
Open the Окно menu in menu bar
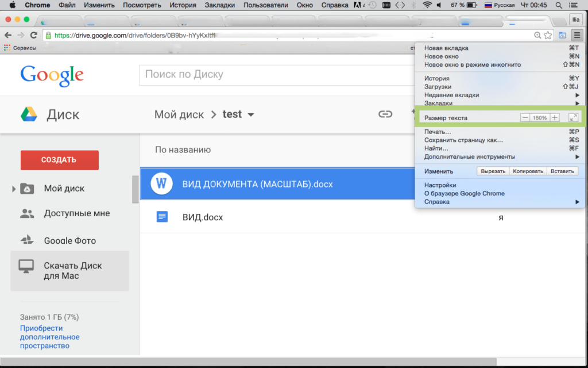tap(304, 5)
